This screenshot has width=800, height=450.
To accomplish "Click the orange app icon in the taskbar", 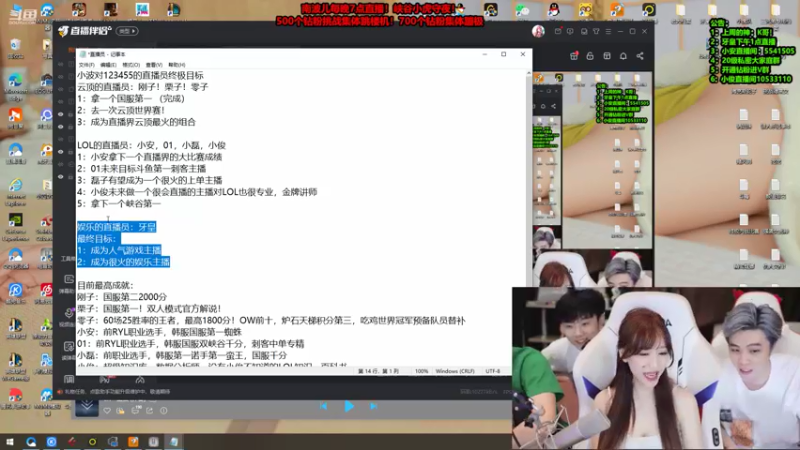I will point(133,442).
